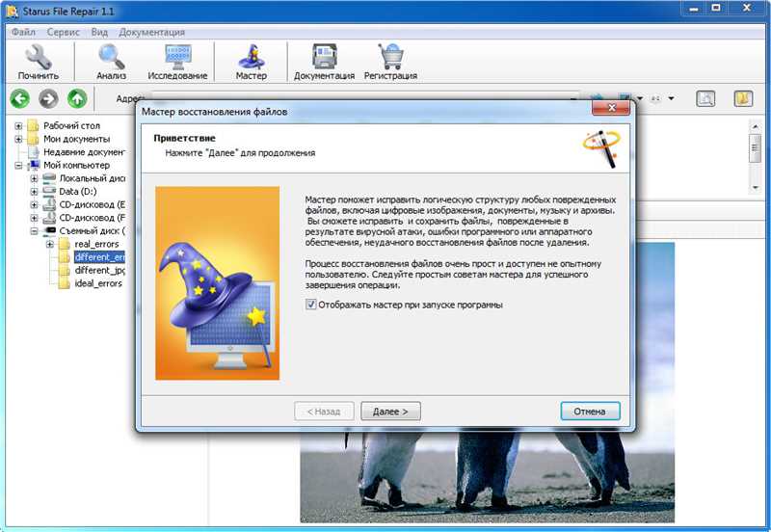Click the yellow folder icon in the toolbar
This screenshot has width=771, height=532.
pyautogui.click(x=743, y=99)
